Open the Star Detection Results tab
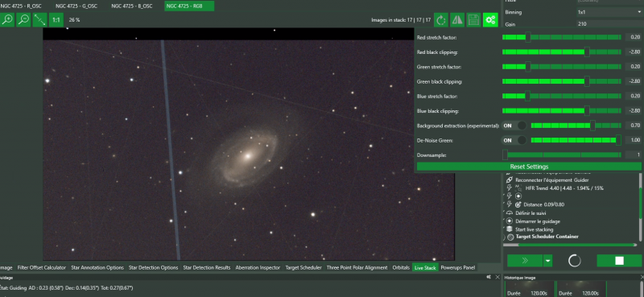644x297 pixels. [x=207, y=267]
